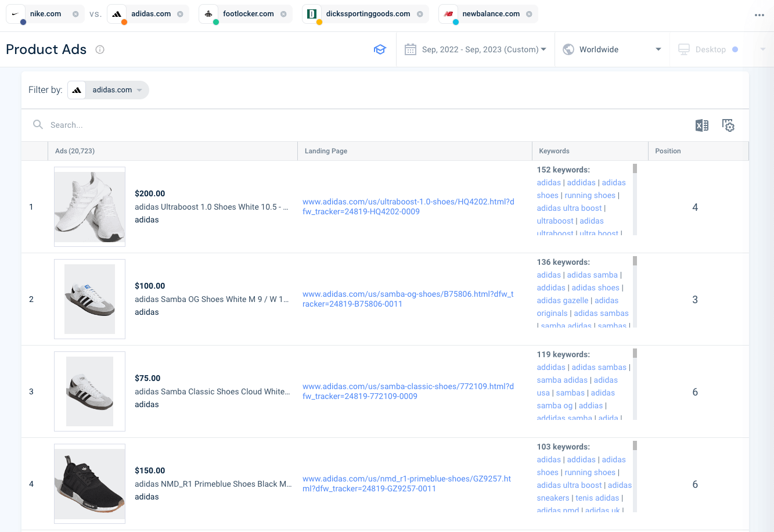Click the Nike swoosh favicon on nike.com chip
Viewport: 774px width, 532px height.
click(16, 13)
